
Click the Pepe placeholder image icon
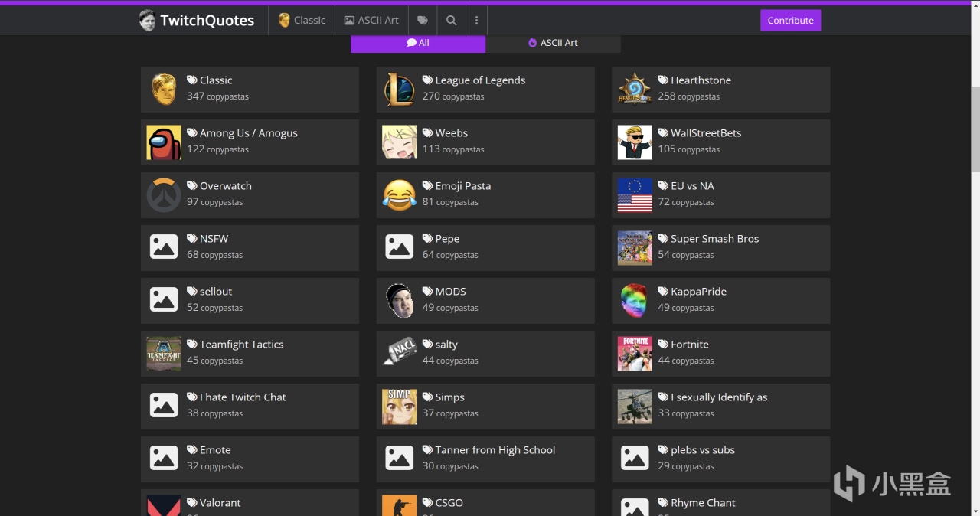point(400,247)
